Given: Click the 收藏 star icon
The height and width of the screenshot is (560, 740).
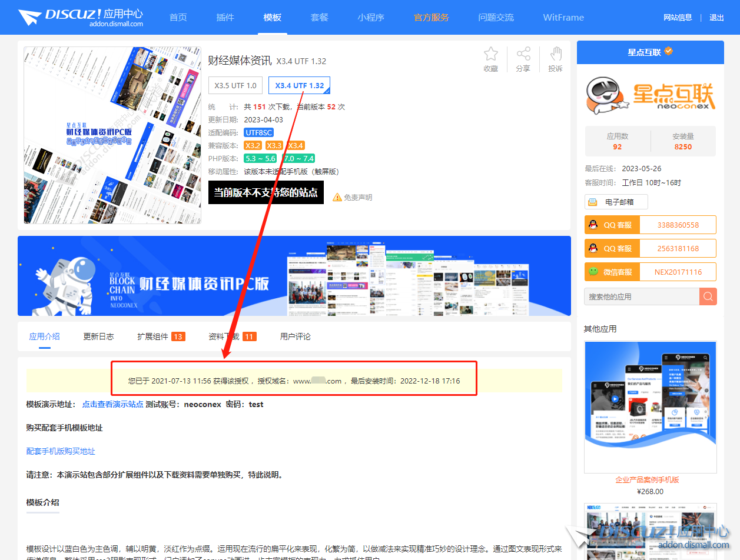Looking at the screenshot, I should pyautogui.click(x=491, y=54).
